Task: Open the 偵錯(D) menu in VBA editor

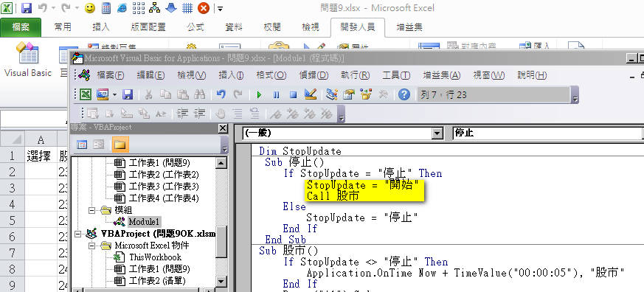Action: pos(314,75)
